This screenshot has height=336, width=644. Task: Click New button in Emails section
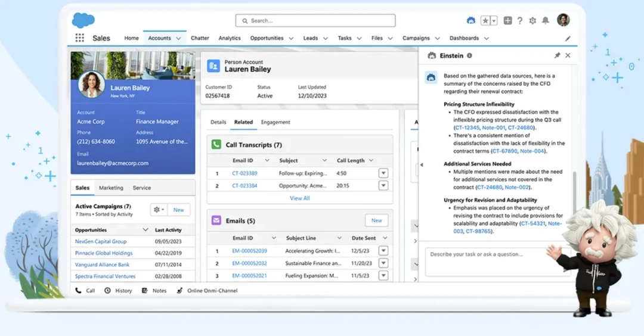pos(376,220)
